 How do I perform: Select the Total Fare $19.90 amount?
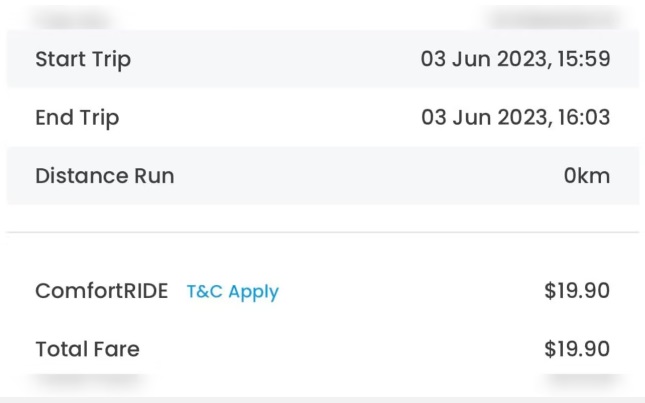point(577,349)
